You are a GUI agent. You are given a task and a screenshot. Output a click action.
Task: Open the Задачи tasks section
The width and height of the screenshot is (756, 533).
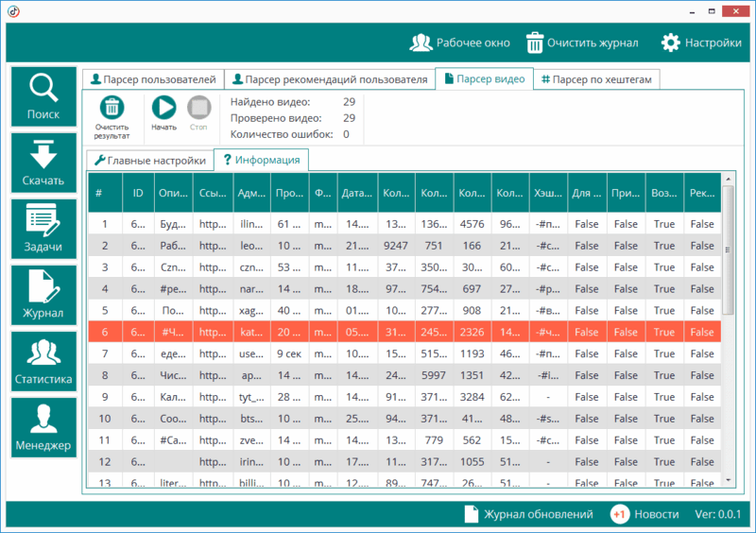click(x=43, y=230)
